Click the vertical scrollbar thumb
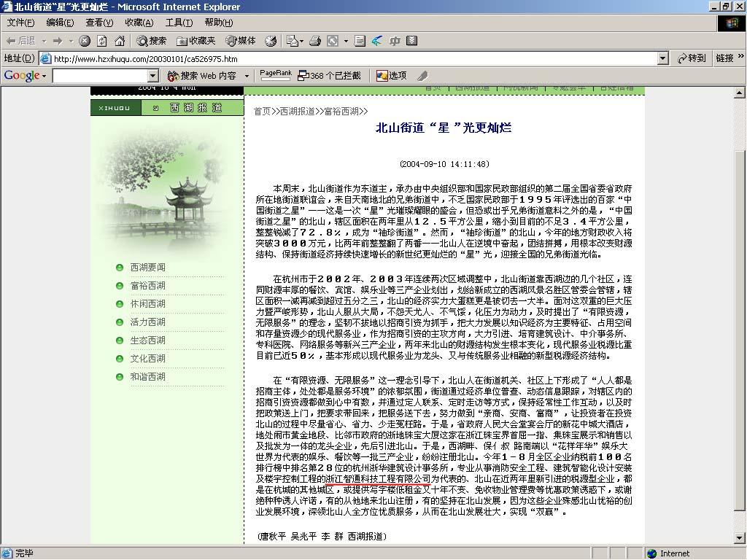 [x=740, y=331]
